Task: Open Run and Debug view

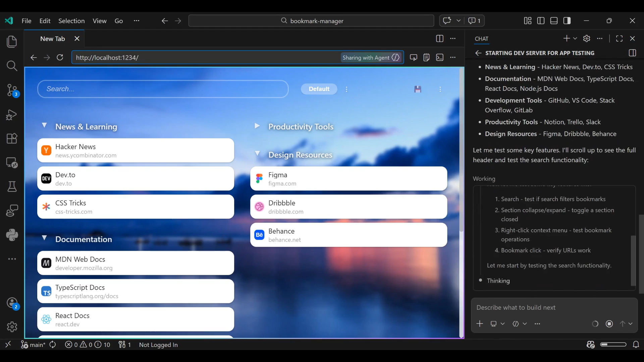Action: pyautogui.click(x=12, y=115)
